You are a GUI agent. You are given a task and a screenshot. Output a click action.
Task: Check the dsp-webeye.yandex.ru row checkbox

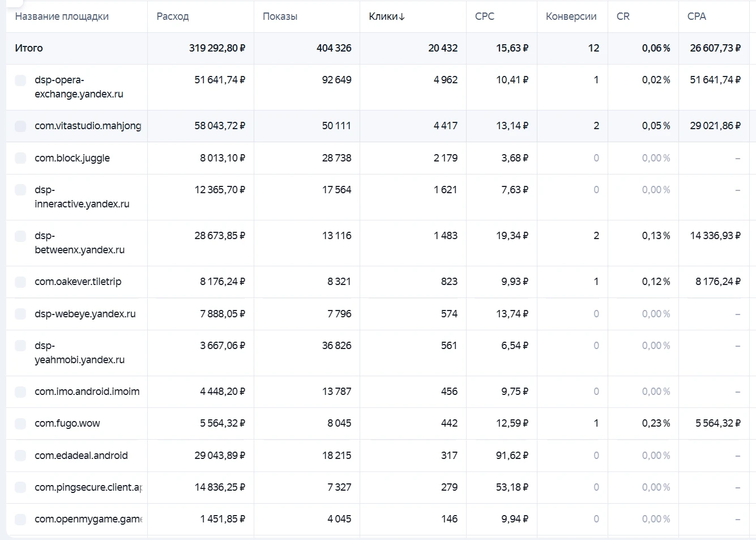[x=20, y=314]
